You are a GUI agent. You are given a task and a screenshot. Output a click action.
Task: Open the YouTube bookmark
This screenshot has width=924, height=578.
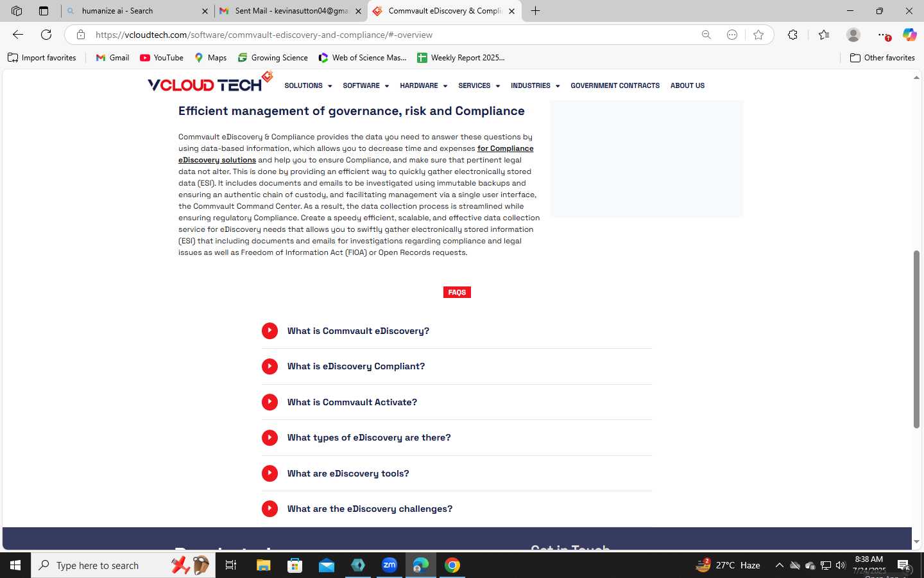pos(162,58)
